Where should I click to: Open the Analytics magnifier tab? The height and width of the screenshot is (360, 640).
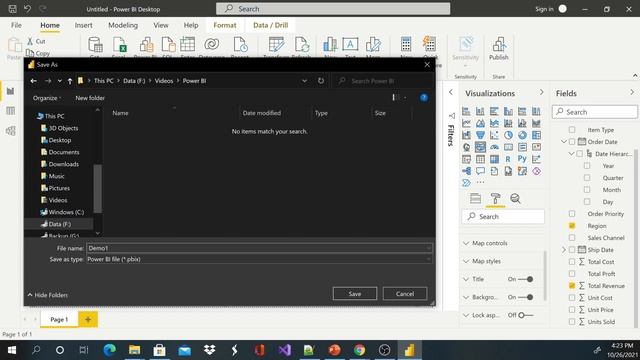click(515, 199)
